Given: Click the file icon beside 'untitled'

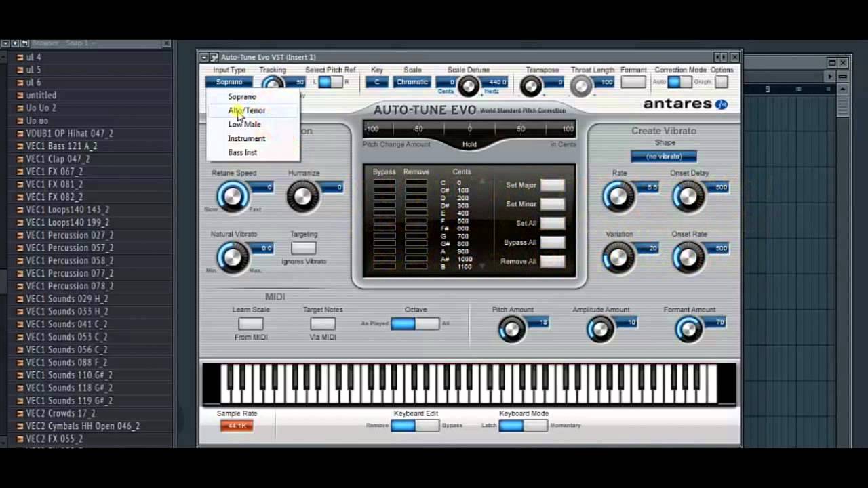Looking at the screenshot, I should (20, 96).
